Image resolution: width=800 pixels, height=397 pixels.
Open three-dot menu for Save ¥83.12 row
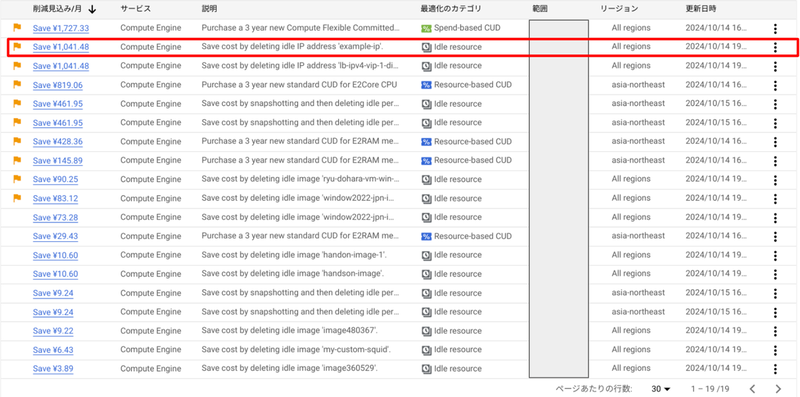(775, 199)
